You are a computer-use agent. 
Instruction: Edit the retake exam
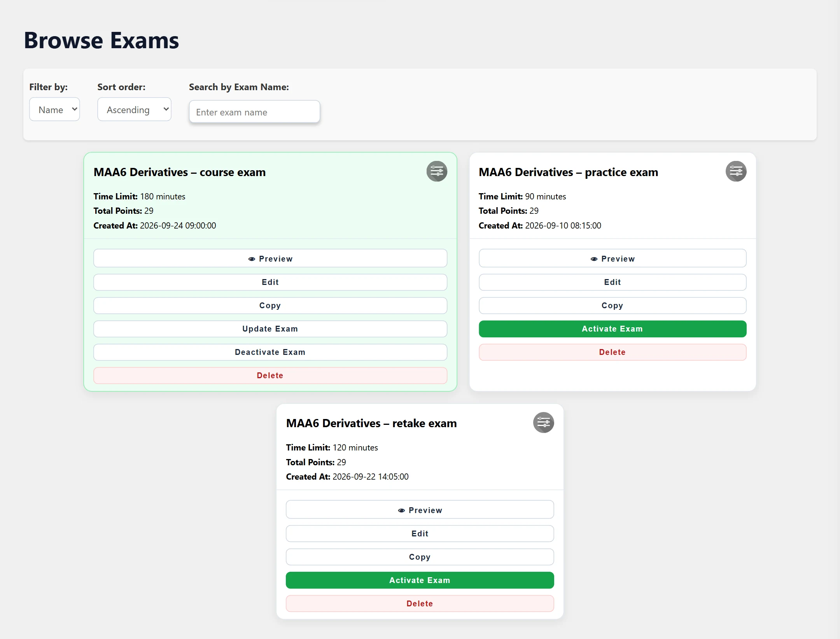pos(420,534)
